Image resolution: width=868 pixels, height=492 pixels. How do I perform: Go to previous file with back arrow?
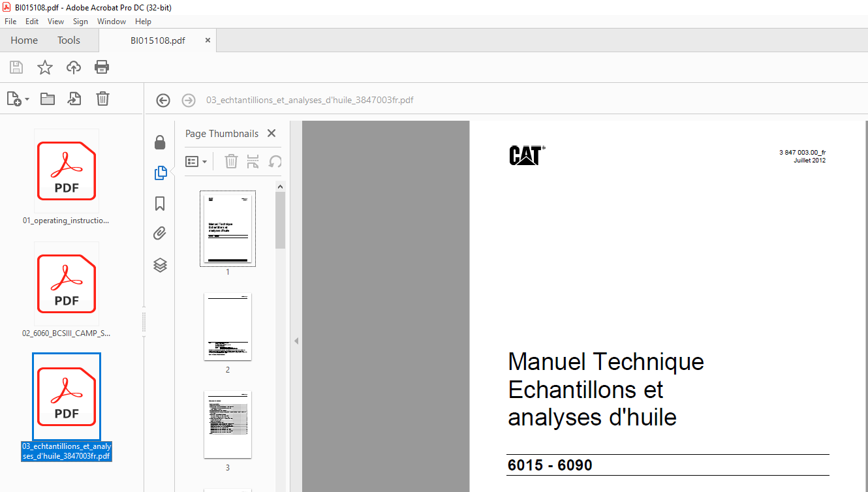pos(163,100)
